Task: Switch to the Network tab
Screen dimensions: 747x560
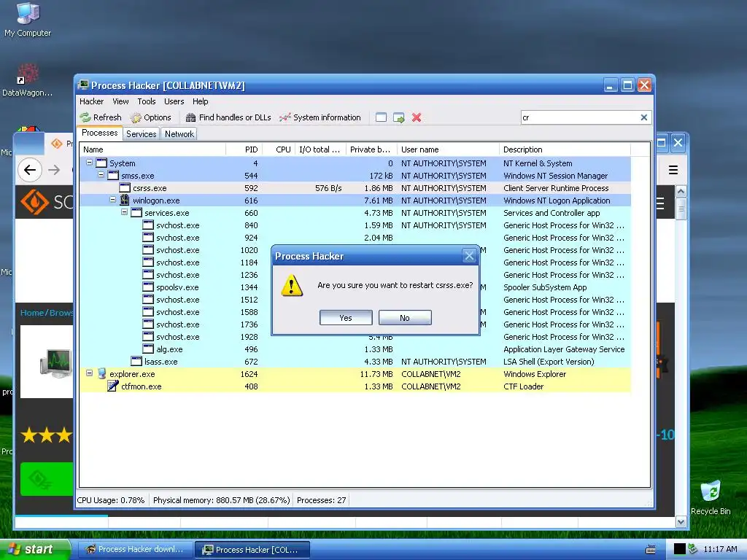Action: point(179,134)
